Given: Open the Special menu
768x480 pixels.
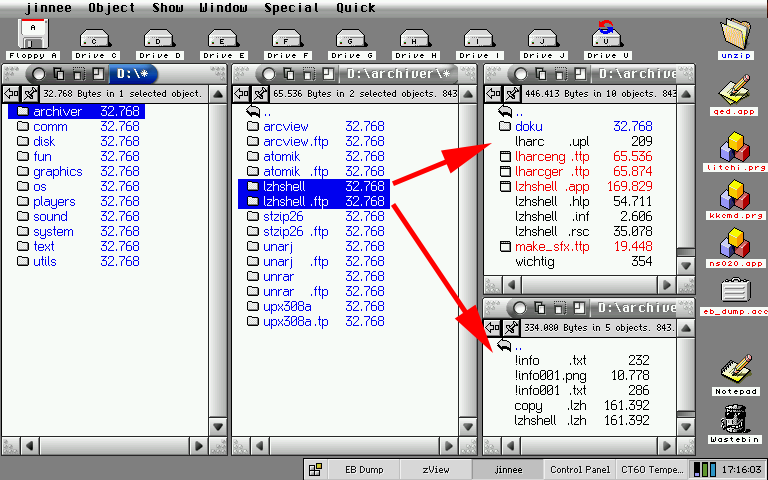Looking at the screenshot, I should click(x=291, y=7).
